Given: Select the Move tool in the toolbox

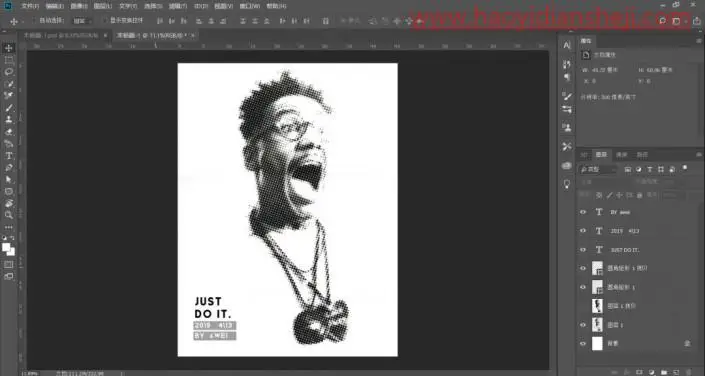Looking at the screenshot, I should 9,48.
